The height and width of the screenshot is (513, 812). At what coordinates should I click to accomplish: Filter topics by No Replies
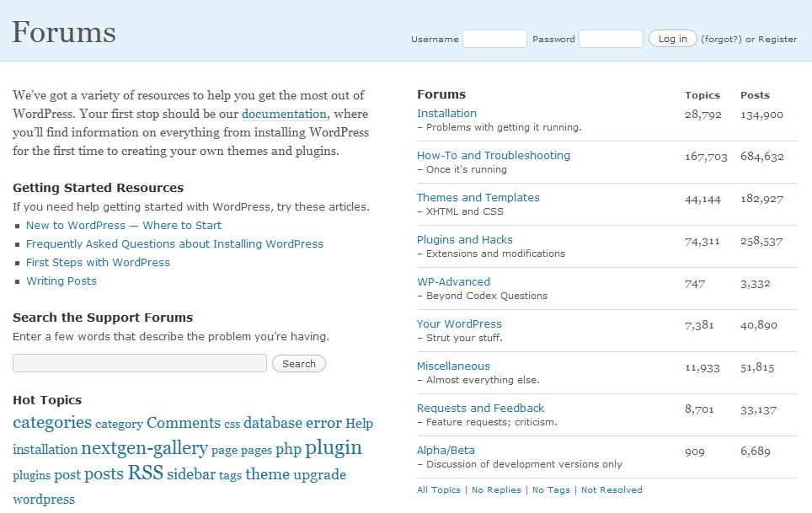(x=497, y=489)
